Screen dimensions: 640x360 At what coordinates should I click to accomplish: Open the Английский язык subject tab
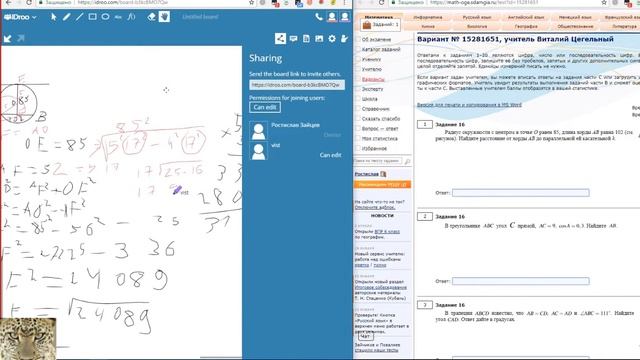(526, 18)
